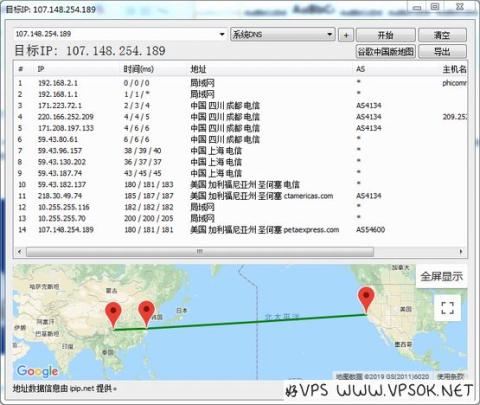Select hop row 59.43.80.61
Image resolution: width=480 pixels, height=405 pixels.
coord(240,139)
